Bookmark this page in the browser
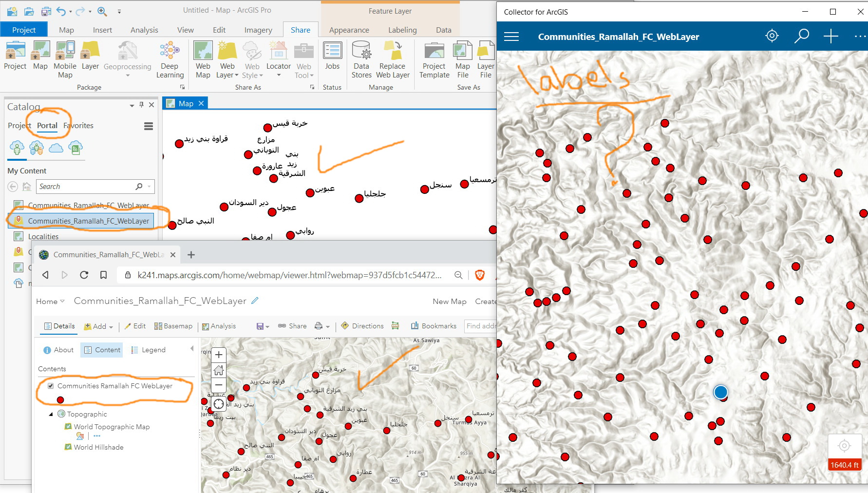Image resolution: width=868 pixels, height=493 pixels. 104,275
